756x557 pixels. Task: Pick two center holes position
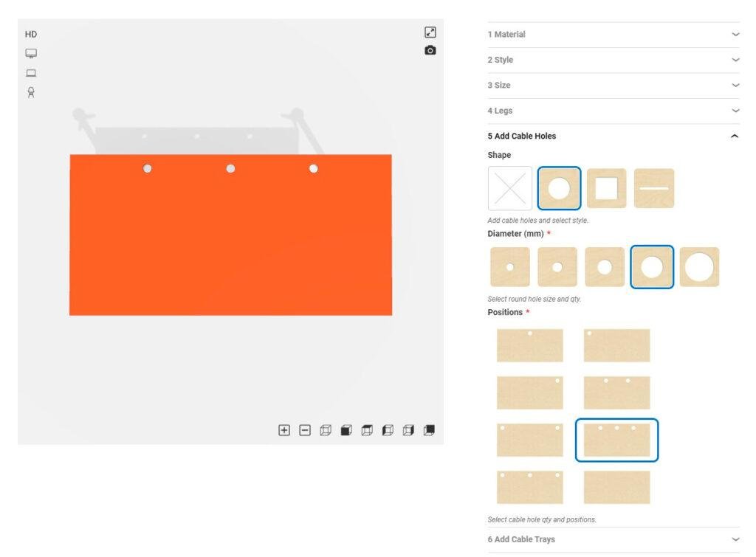click(x=616, y=392)
